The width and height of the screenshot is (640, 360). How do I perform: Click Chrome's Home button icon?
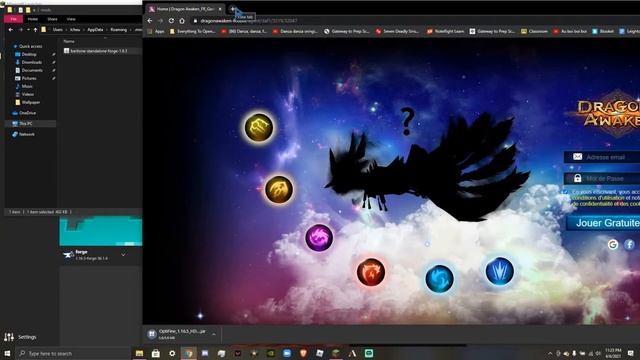pos(182,20)
